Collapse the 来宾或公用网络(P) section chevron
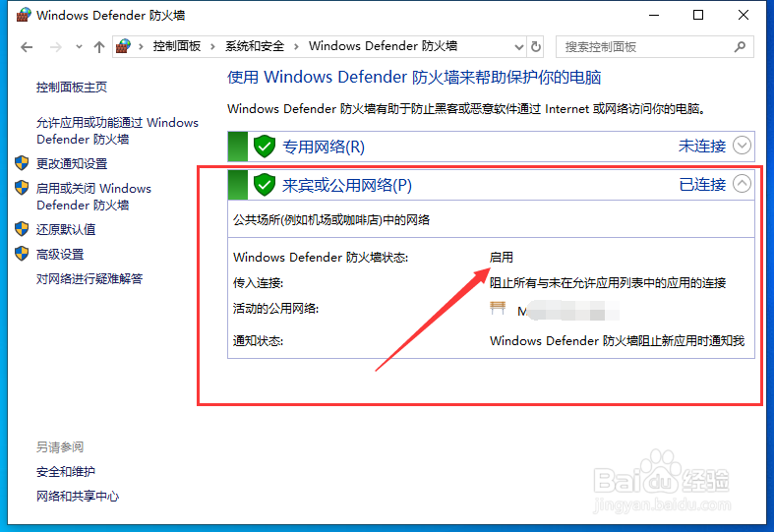The width and height of the screenshot is (774, 532). pos(742,184)
